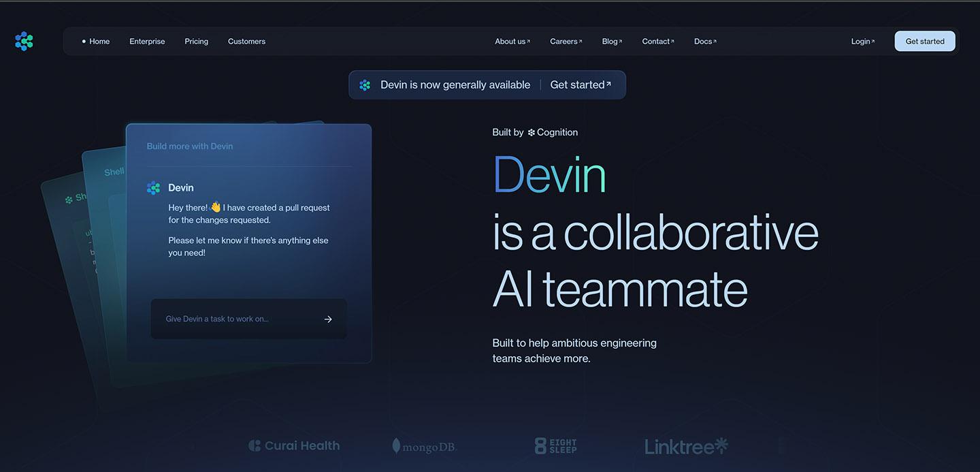Click the Devin avatar icon in chat card
Image resolution: width=980 pixels, height=472 pixels.
click(x=154, y=188)
